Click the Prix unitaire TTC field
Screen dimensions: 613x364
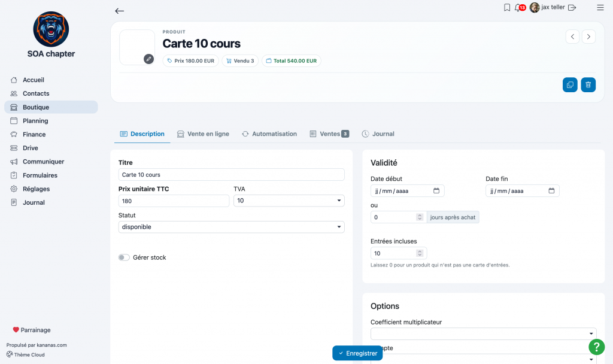click(x=174, y=201)
